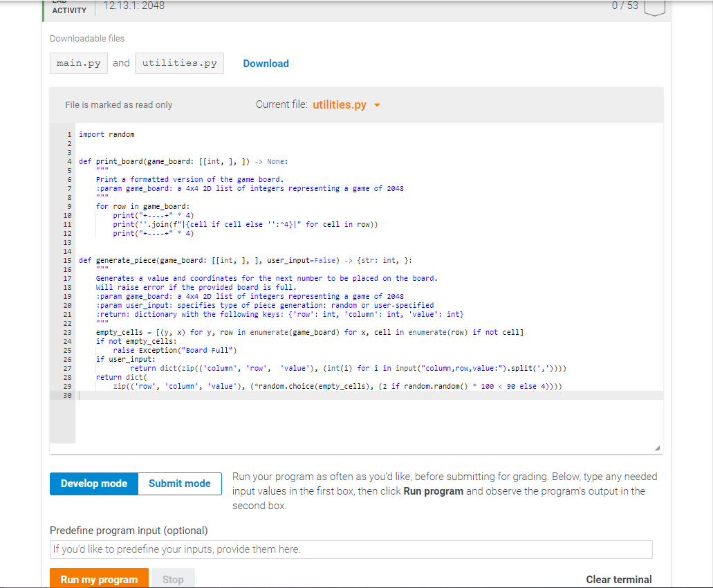Click the Download link
Viewport: 713px width, 588px height.
[x=266, y=64]
